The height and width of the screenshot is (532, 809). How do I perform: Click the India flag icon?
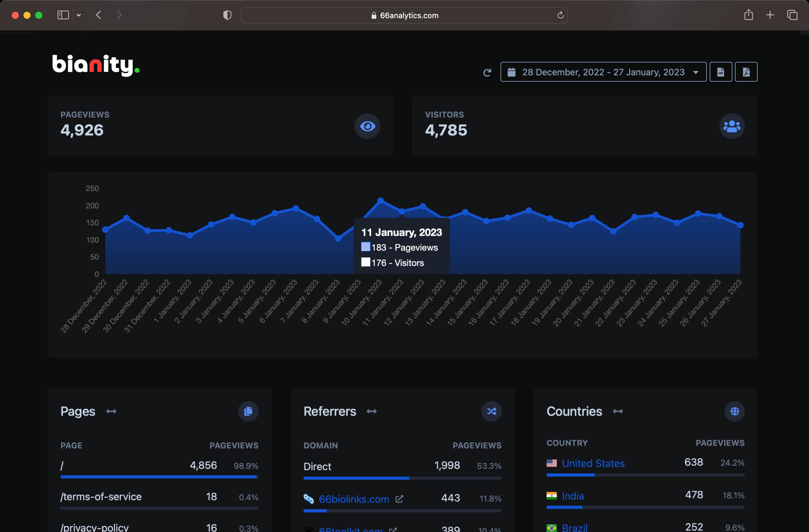pyautogui.click(x=551, y=496)
